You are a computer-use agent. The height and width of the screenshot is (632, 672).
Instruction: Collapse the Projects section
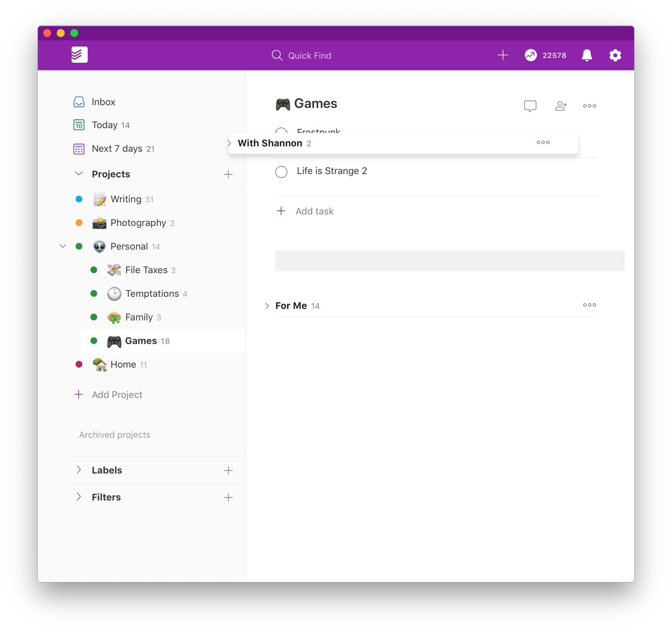[79, 174]
